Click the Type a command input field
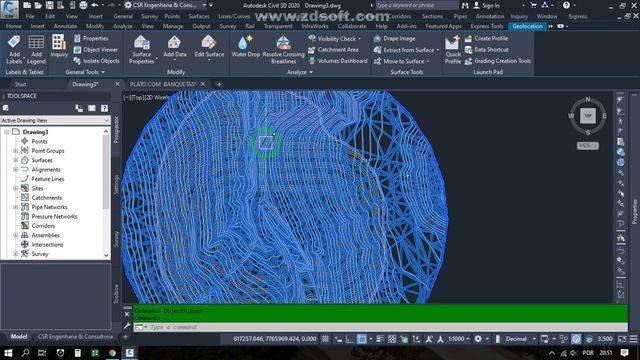The height and width of the screenshot is (360, 640). pos(380,327)
